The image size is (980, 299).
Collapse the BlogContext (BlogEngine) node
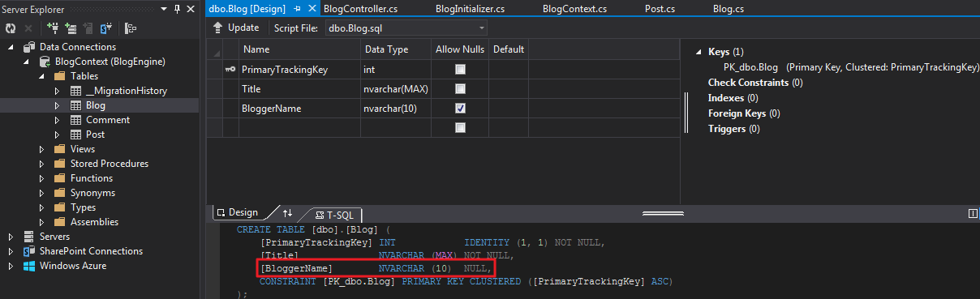pos(27,62)
